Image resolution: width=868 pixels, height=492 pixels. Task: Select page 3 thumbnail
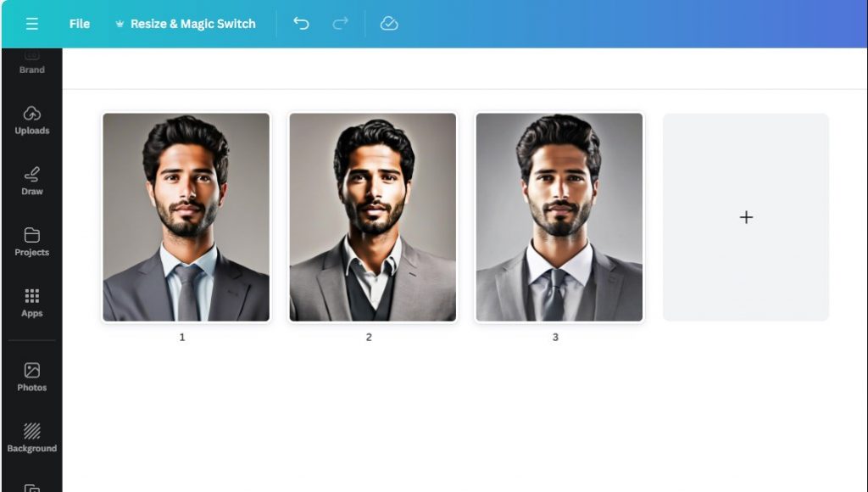(x=558, y=217)
